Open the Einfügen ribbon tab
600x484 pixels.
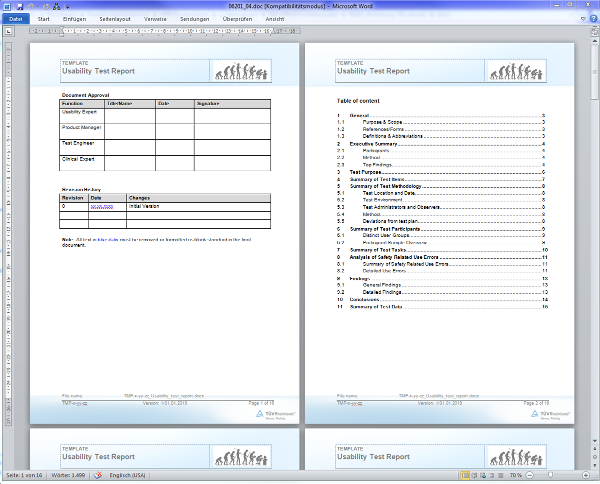[x=74, y=19]
